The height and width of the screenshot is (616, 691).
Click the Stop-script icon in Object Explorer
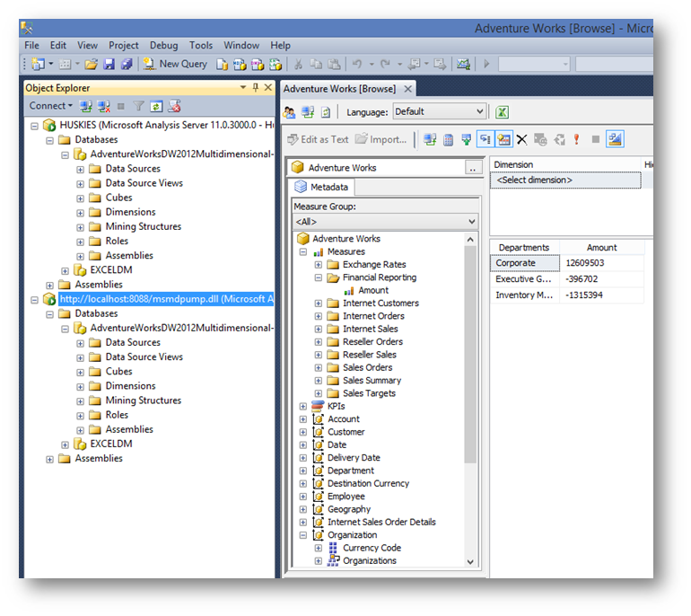tap(174, 106)
